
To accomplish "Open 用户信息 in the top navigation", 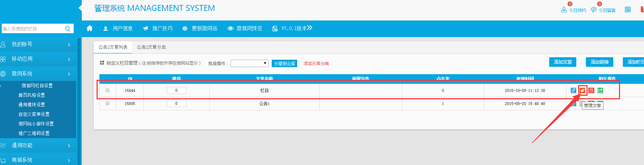I will point(118,28).
